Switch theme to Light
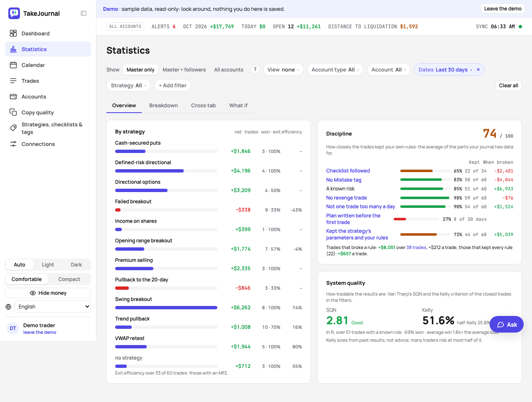The height and width of the screenshot is (402, 532). click(x=48, y=264)
